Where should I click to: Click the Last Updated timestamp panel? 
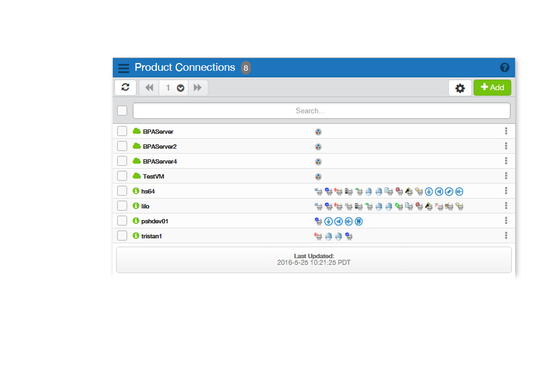pos(313,260)
